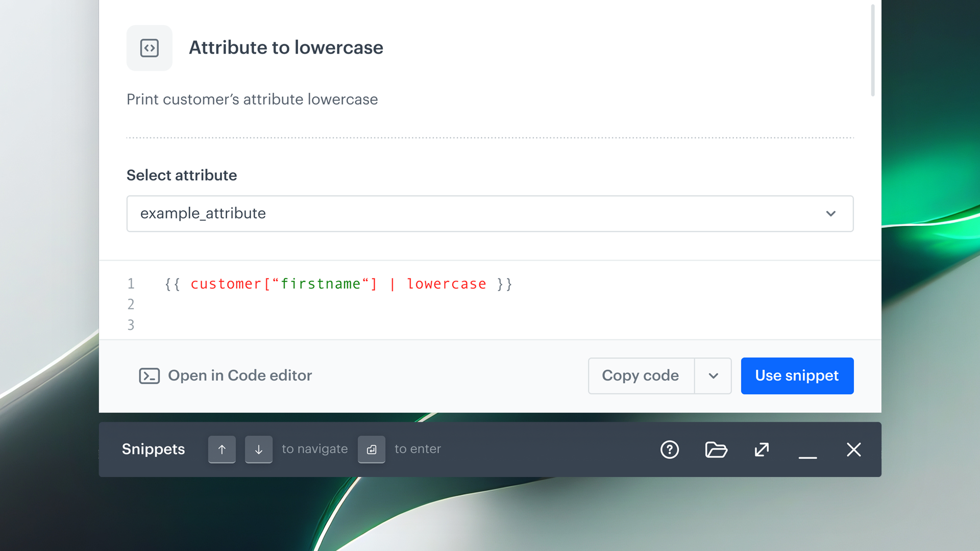Expand Copy code options arrow
Viewport: 980px width, 551px height.
[x=713, y=376]
